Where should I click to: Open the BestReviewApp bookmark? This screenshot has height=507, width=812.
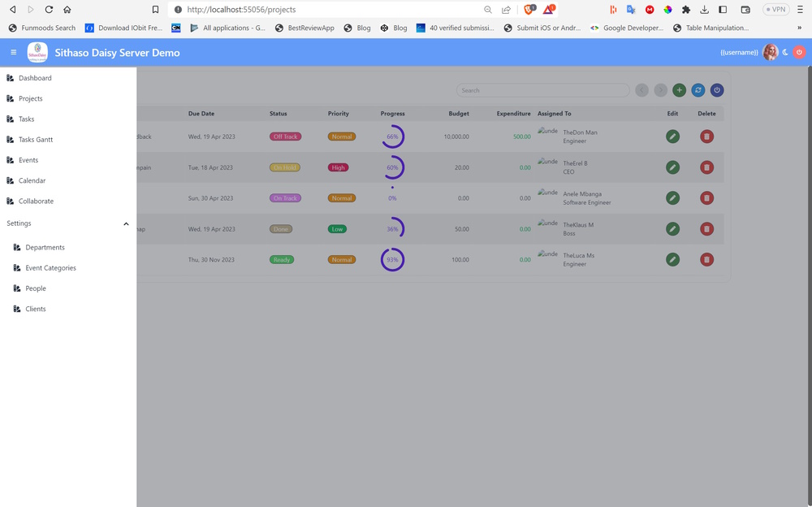[x=304, y=28]
